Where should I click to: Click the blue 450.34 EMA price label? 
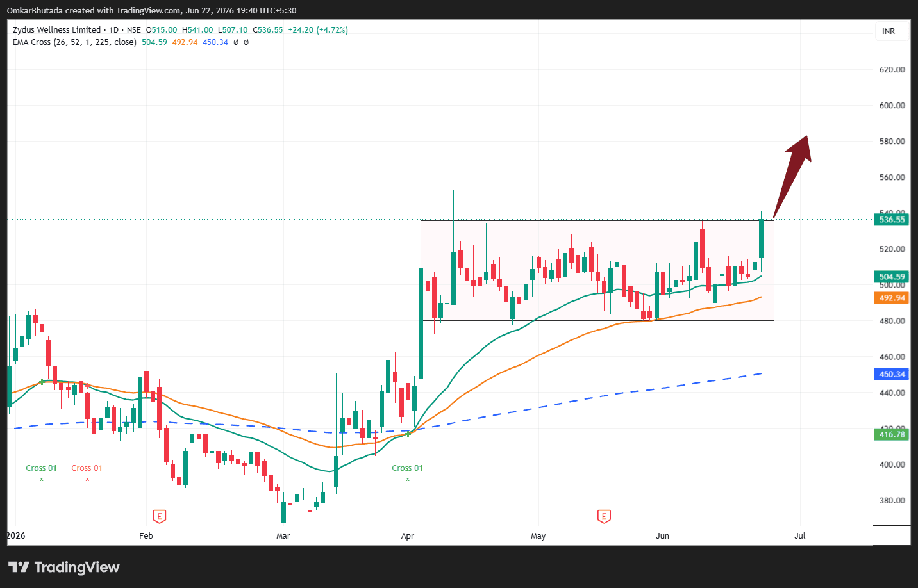pyautogui.click(x=892, y=374)
